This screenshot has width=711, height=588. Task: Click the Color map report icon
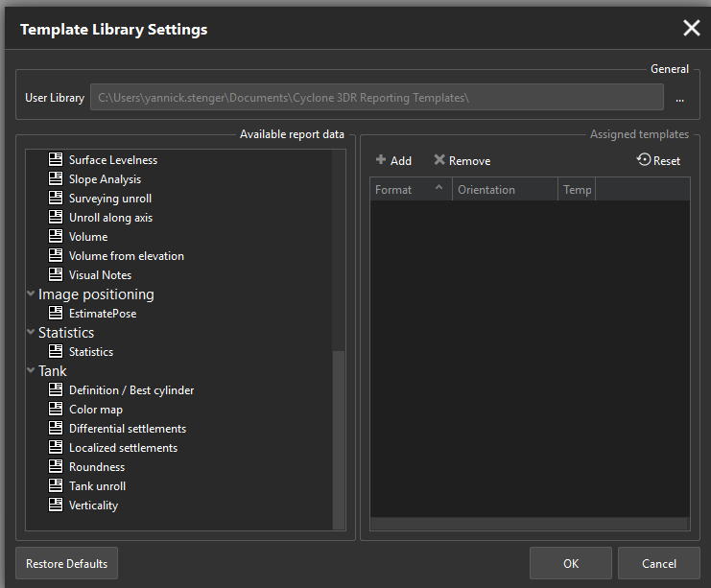(x=56, y=410)
